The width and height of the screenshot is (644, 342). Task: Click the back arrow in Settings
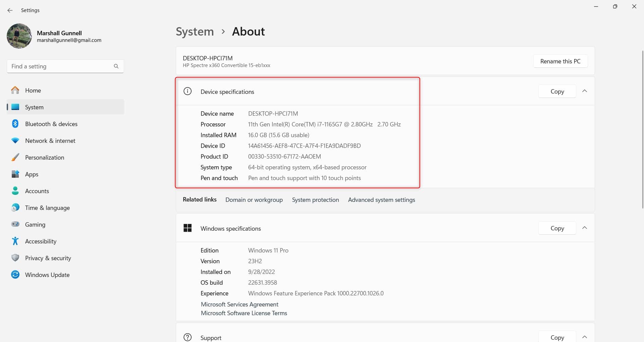[x=10, y=10]
